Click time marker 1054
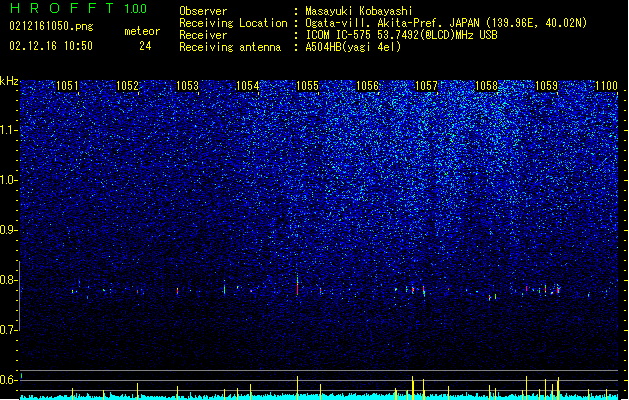629x400 pixels. (x=248, y=85)
